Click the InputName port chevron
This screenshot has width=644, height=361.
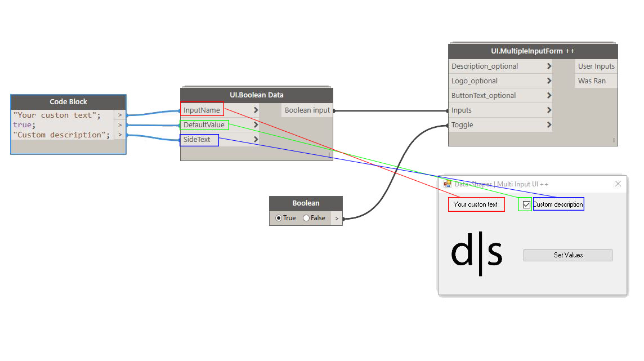tap(256, 110)
